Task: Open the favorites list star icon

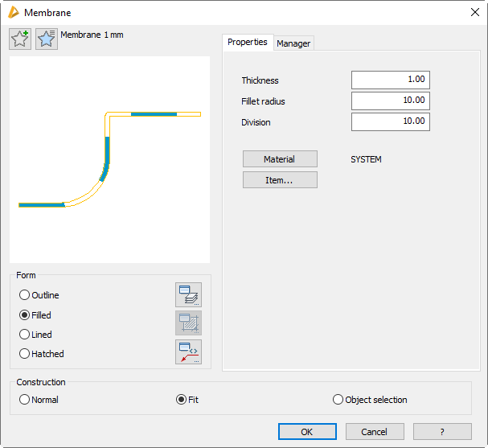Action: (47, 39)
